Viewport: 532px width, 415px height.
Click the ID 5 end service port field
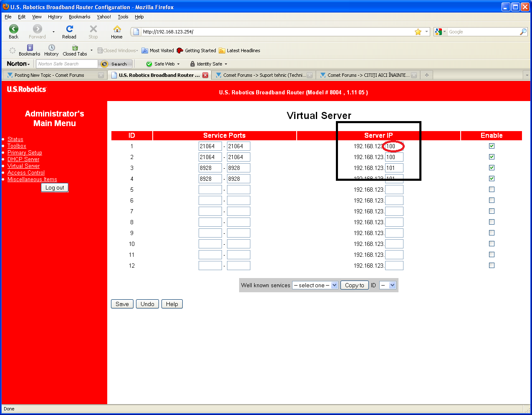(239, 190)
